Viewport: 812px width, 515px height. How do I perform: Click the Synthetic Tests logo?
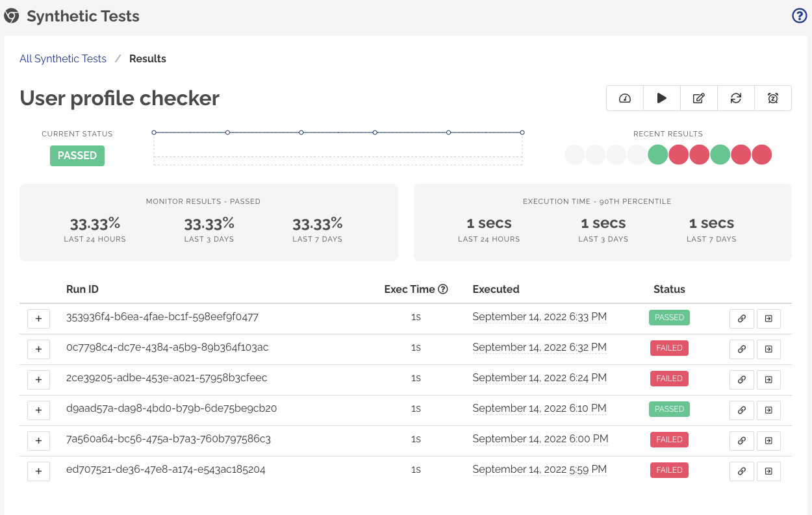tap(12, 16)
